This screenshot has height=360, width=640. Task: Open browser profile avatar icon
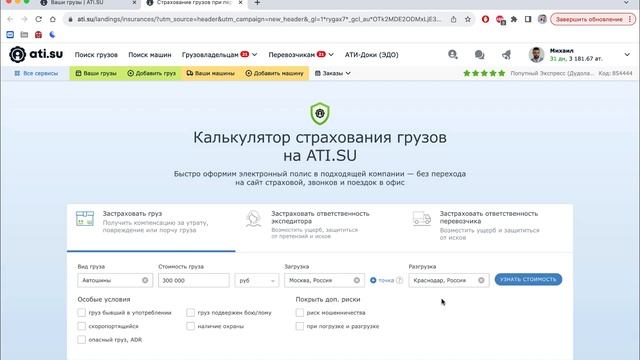coord(542,19)
